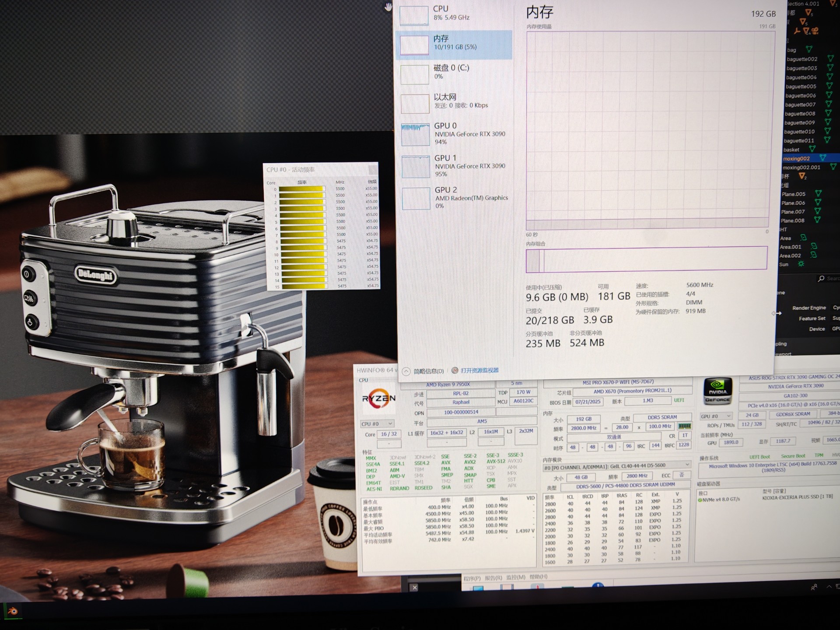Image resolution: width=840 pixels, height=630 pixels.
Task: Click the BIOS date 07/21/2025 field
Action: [x=588, y=401]
